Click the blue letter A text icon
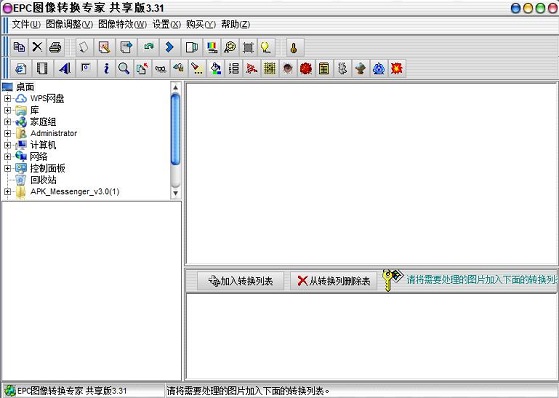Viewport: 559px width, 398px height. [65, 68]
